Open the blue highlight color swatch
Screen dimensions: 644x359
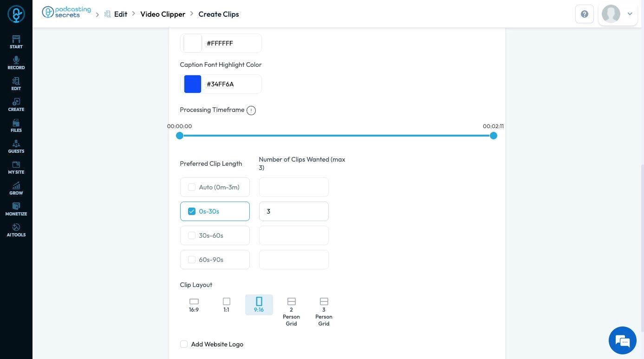pyautogui.click(x=193, y=84)
